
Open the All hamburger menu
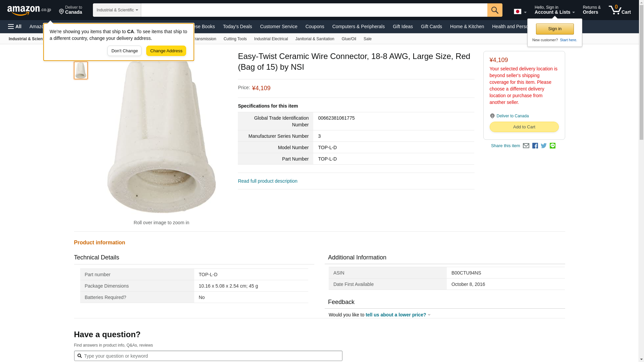pos(15,26)
